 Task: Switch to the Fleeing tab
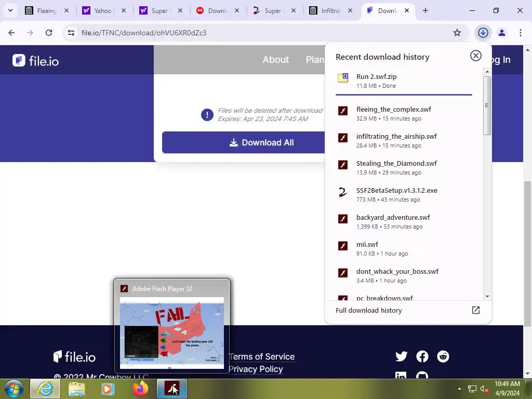(47, 11)
